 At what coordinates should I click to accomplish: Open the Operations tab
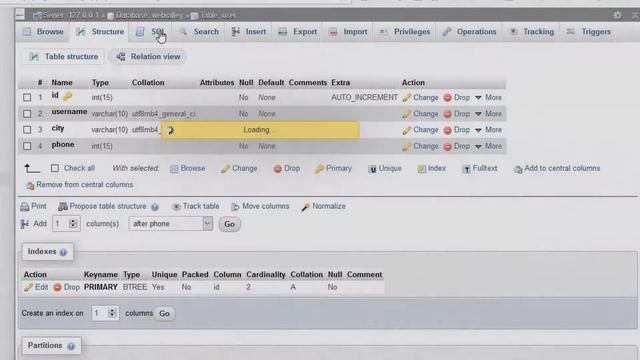tap(469, 32)
